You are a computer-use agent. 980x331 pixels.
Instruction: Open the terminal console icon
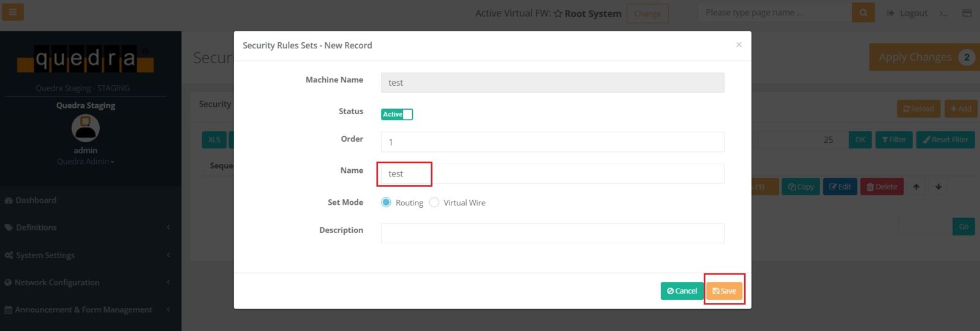point(943,13)
